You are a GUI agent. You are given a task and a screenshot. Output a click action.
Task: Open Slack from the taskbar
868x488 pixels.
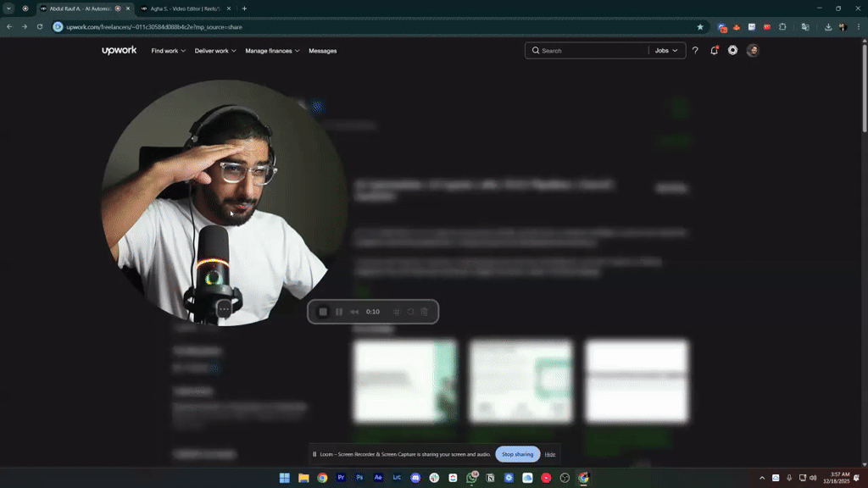click(x=434, y=478)
